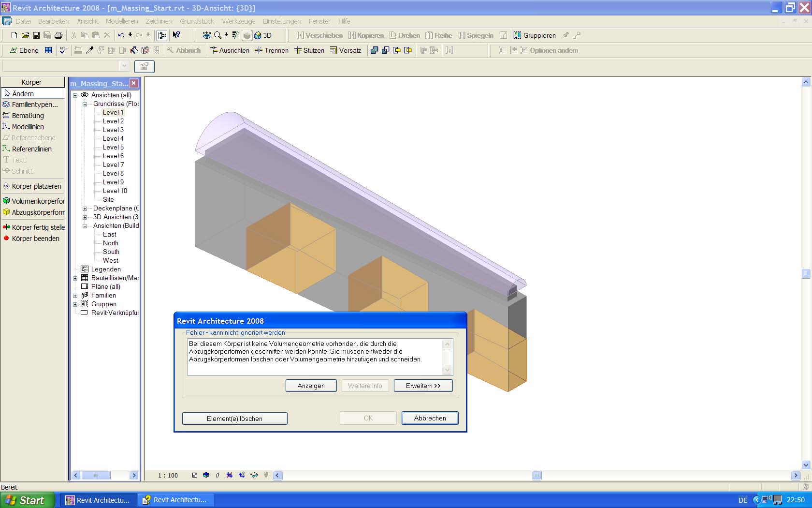Click the Open folder icon
The width and height of the screenshot is (812, 508).
pos(25,35)
